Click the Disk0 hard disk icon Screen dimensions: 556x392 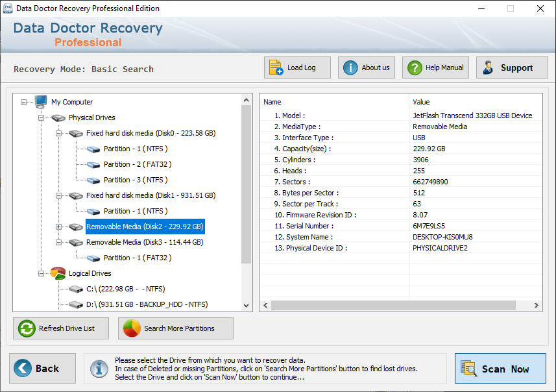(76, 134)
